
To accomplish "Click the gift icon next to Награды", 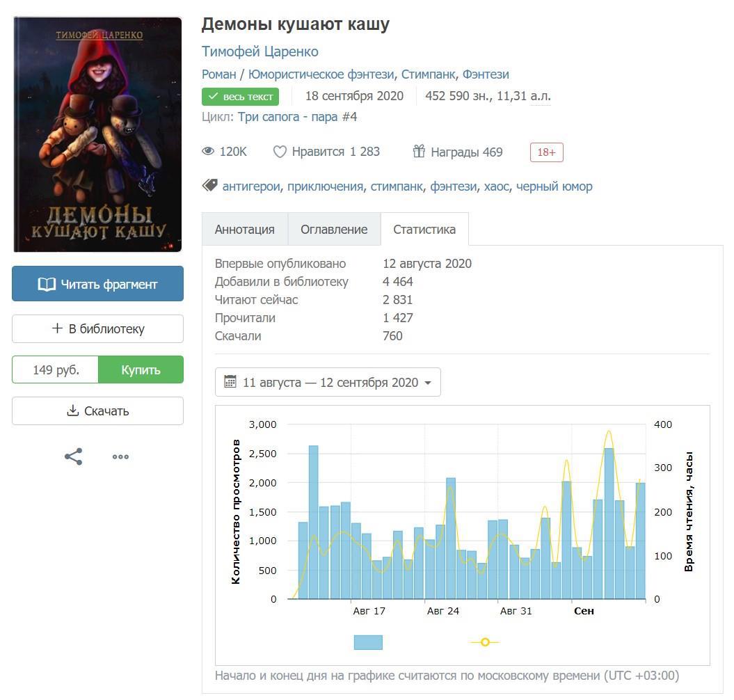I will [x=419, y=152].
